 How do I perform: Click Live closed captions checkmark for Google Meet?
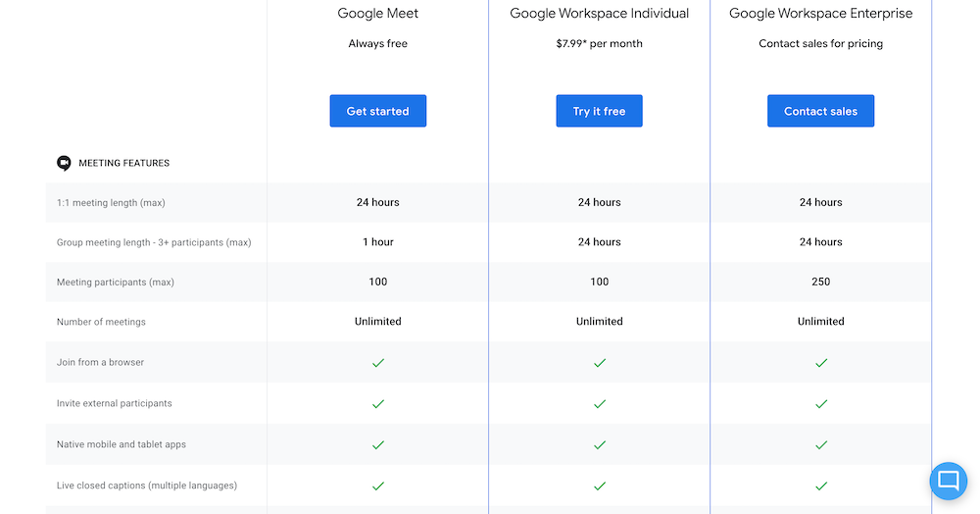point(378,486)
